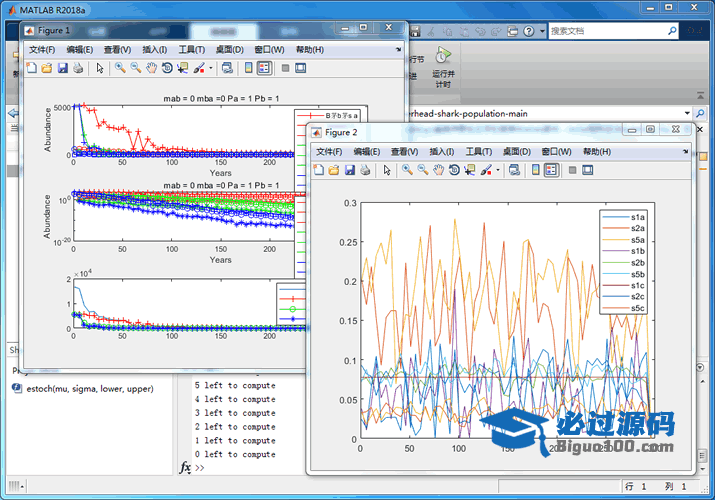Viewport: 715px width, 500px height.
Task: Toggle Insert Colorbar in Figure 2 toolbar
Action: click(535, 170)
